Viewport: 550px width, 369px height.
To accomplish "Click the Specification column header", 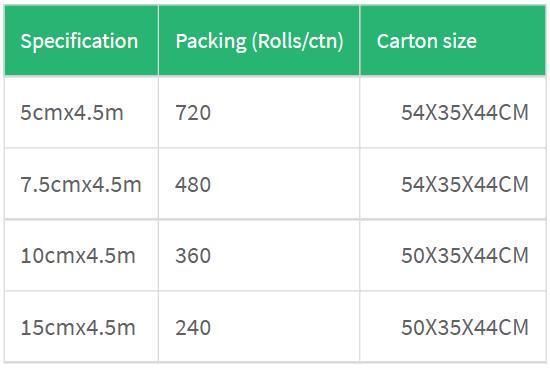I will pyautogui.click(x=81, y=41).
